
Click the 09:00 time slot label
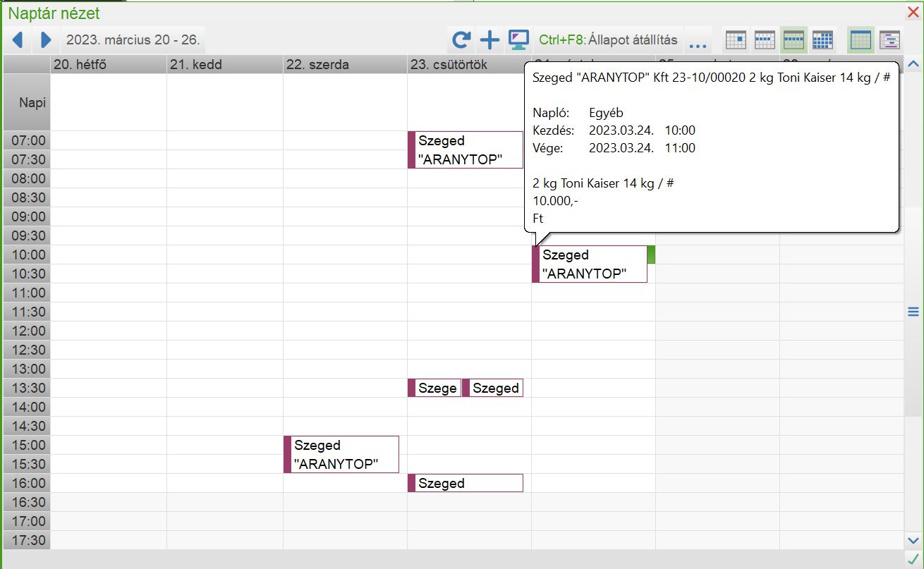[x=27, y=216]
